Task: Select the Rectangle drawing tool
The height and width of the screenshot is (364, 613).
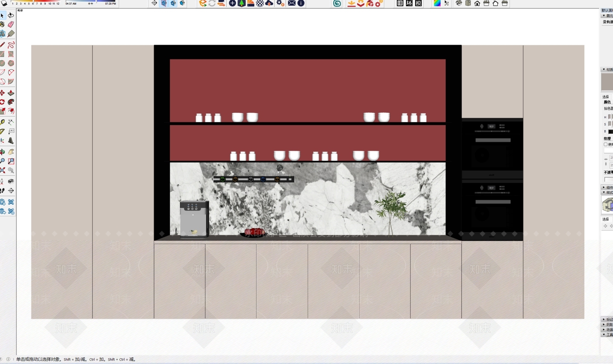Action: (2, 54)
